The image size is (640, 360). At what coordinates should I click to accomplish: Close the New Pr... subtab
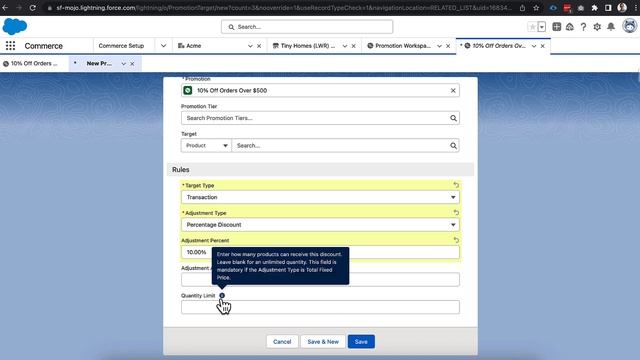click(132, 64)
